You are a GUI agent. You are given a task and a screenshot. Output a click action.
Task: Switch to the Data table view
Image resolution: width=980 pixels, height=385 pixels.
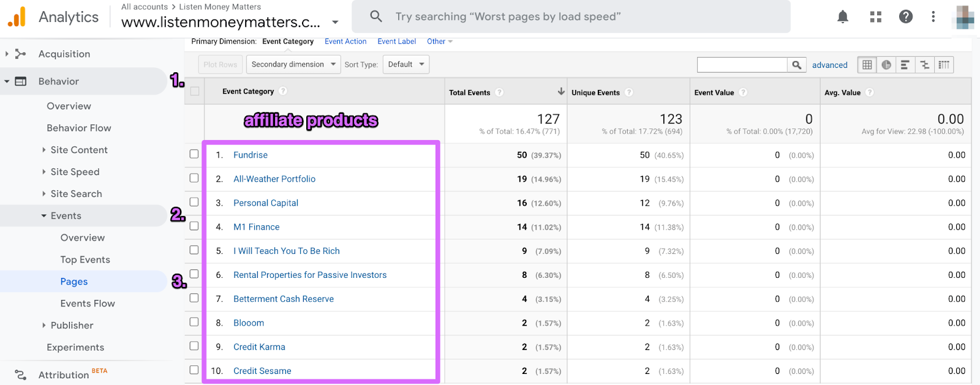867,65
